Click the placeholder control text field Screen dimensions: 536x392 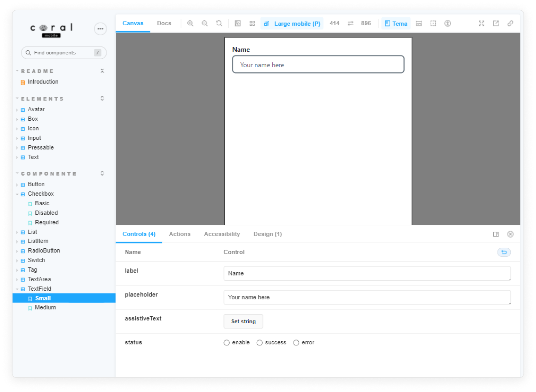pyautogui.click(x=367, y=297)
